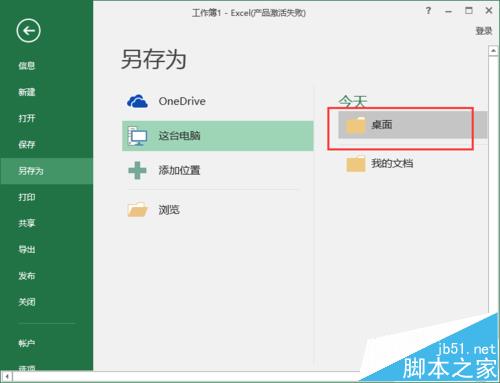500x383 pixels.
Task: Open the 共享 sidebar entry
Action: click(x=27, y=223)
